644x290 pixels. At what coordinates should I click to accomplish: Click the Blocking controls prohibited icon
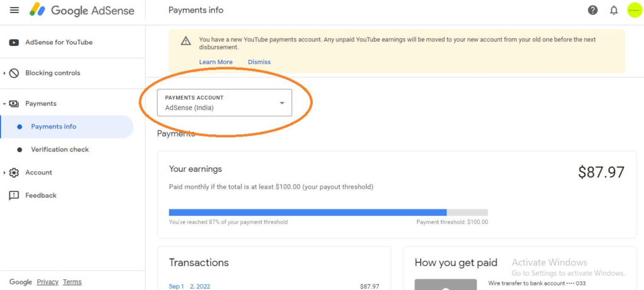point(14,73)
